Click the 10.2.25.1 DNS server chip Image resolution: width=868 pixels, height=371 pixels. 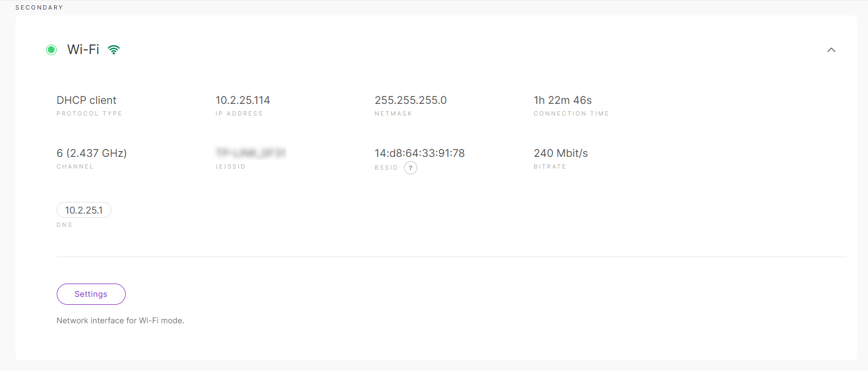pos(84,210)
